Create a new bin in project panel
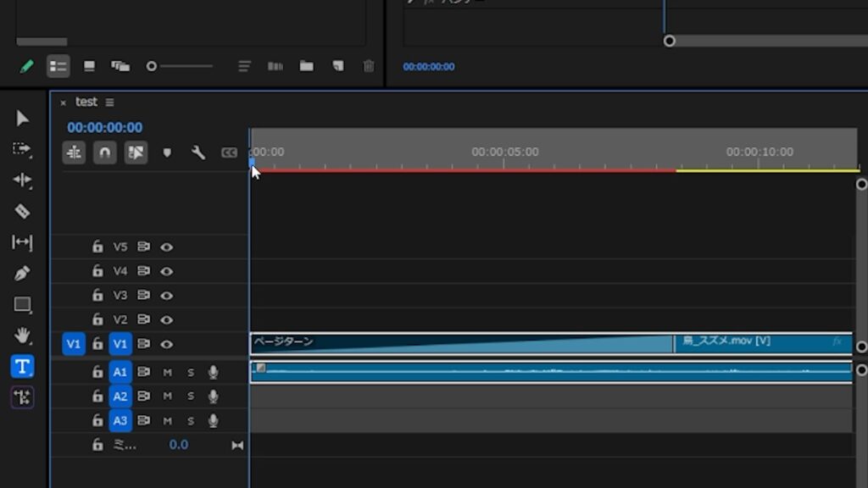868x488 pixels. 306,66
